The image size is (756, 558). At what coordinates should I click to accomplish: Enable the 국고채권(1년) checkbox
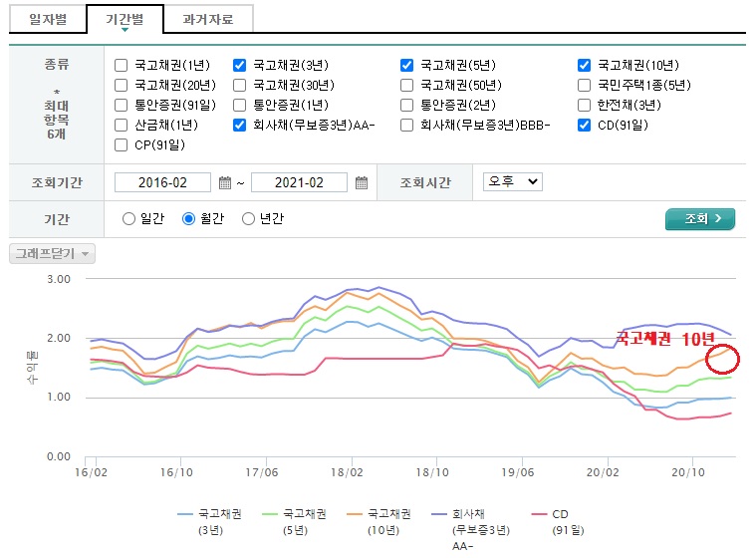(x=122, y=66)
